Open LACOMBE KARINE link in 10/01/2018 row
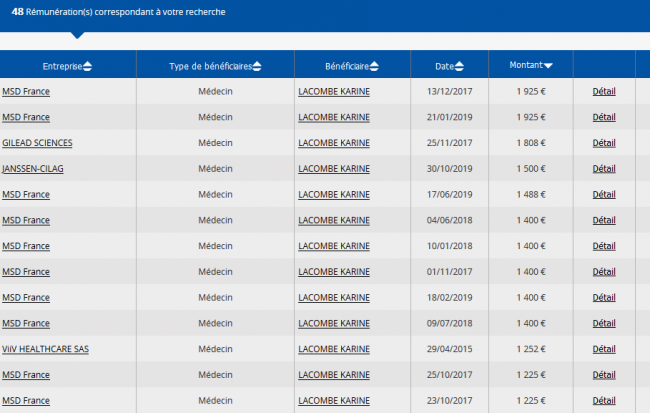The height and width of the screenshot is (413, 650). point(334,246)
